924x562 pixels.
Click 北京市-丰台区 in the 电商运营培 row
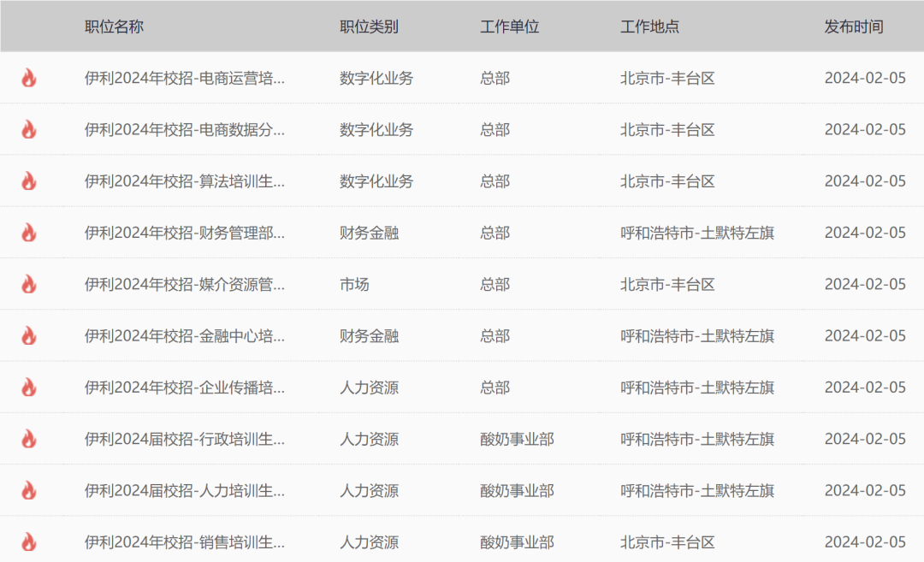[667, 78]
